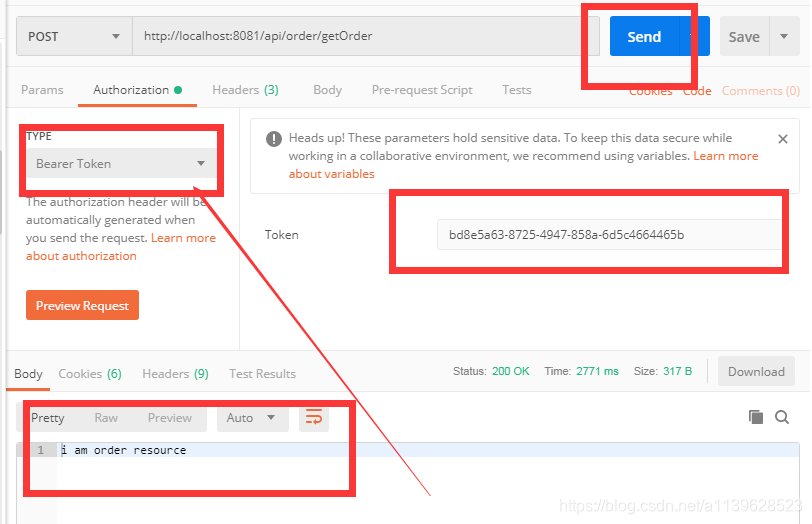Screen dimensions: 812x524
Task: Click the response text 'i am order resource'
Action: 124,450
